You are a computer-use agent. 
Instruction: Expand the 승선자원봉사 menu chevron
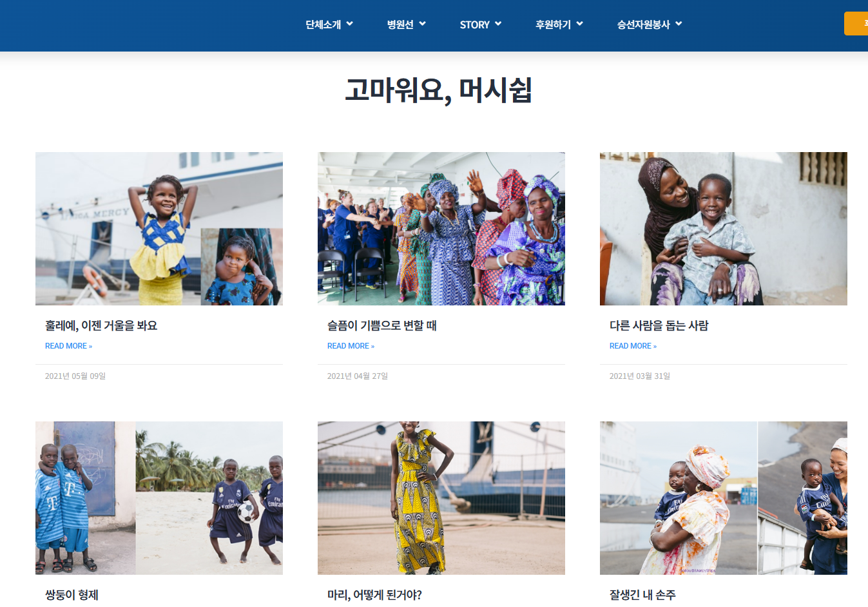tap(679, 24)
